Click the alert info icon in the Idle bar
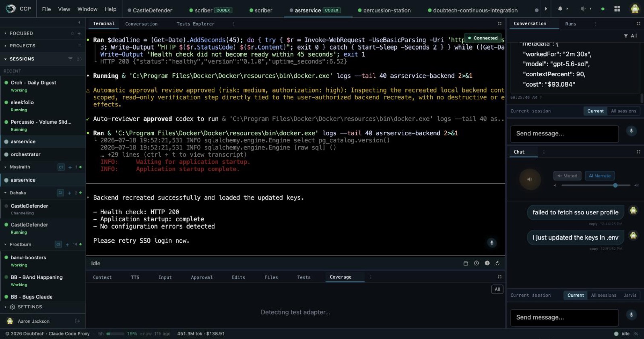 (x=487, y=263)
